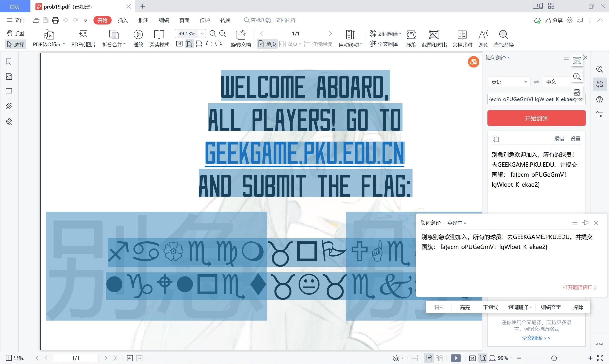
Task: Open the Compress PDF tool
Action: [411, 35]
